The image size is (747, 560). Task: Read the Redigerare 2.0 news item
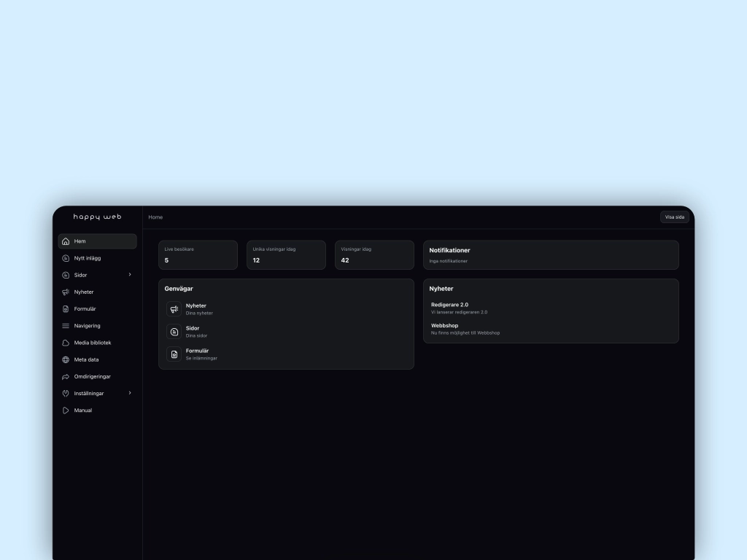tap(449, 305)
